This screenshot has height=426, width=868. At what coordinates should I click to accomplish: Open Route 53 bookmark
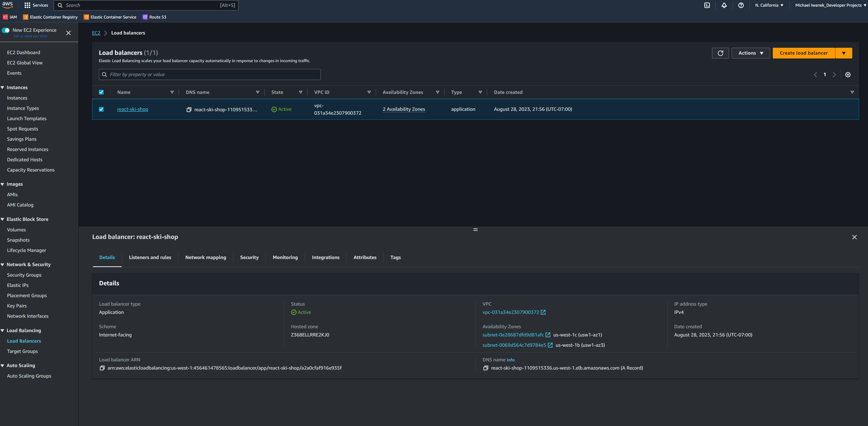154,17
